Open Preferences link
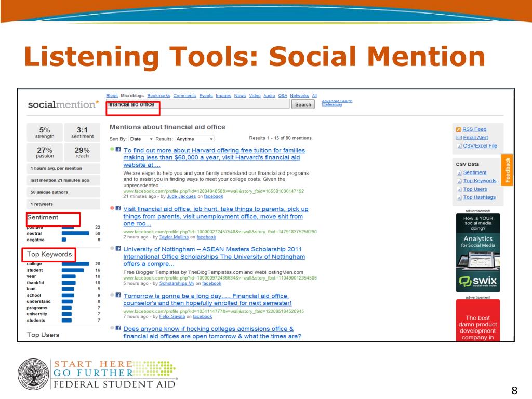 tap(332, 104)
